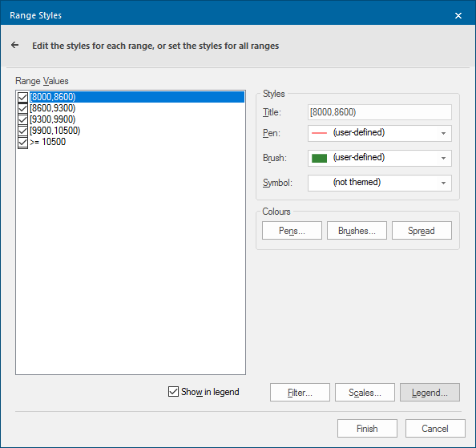
Task: Open the Scales... dialog
Action: pos(365,392)
